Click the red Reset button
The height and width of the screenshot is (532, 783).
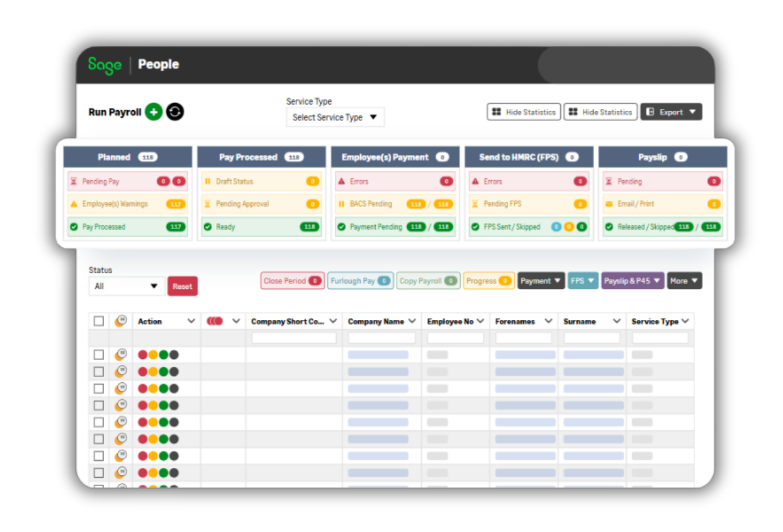[x=183, y=286]
